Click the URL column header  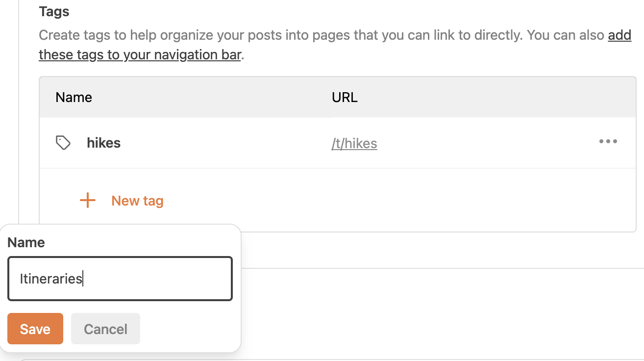[x=345, y=97]
